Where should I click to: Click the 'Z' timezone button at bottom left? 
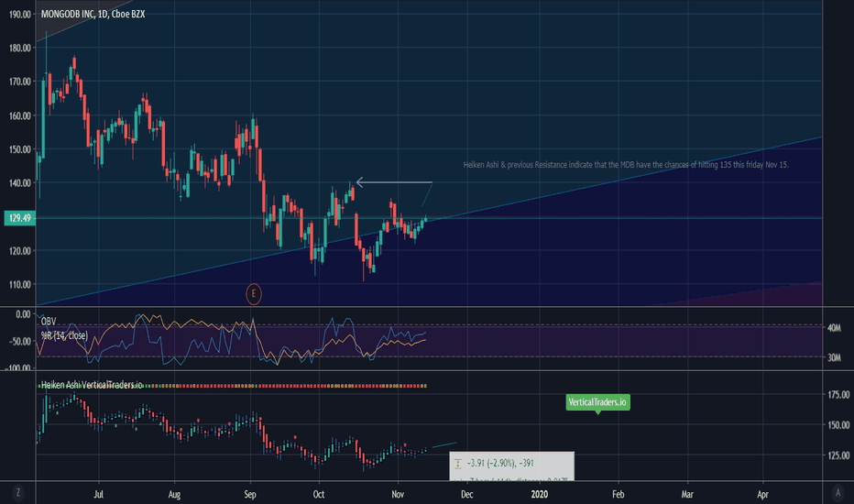tap(18, 493)
